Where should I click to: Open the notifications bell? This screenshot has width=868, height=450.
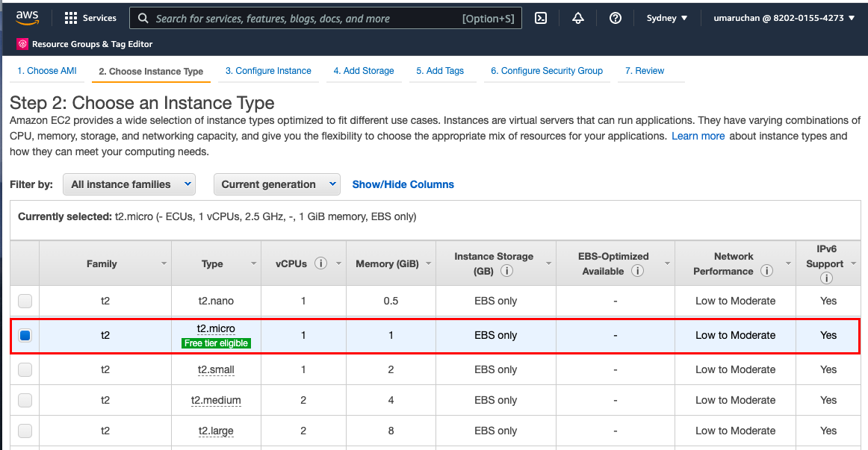click(577, 18)
